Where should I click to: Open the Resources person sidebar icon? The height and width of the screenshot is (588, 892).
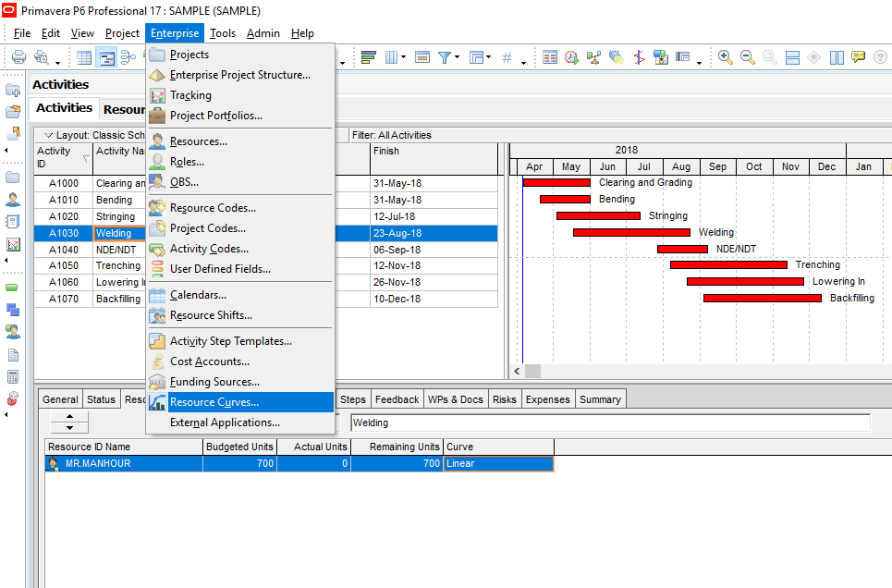[x=13, y=199]
